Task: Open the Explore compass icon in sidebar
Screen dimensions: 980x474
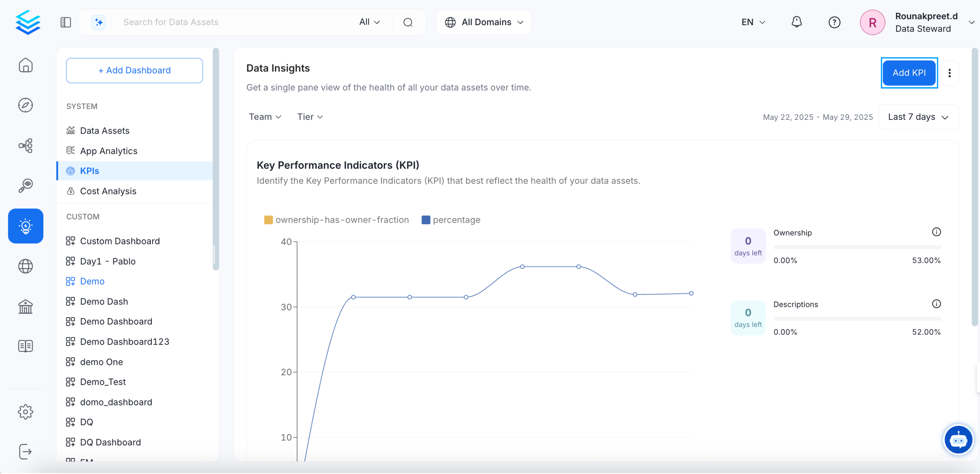Action: click(26, 106)
